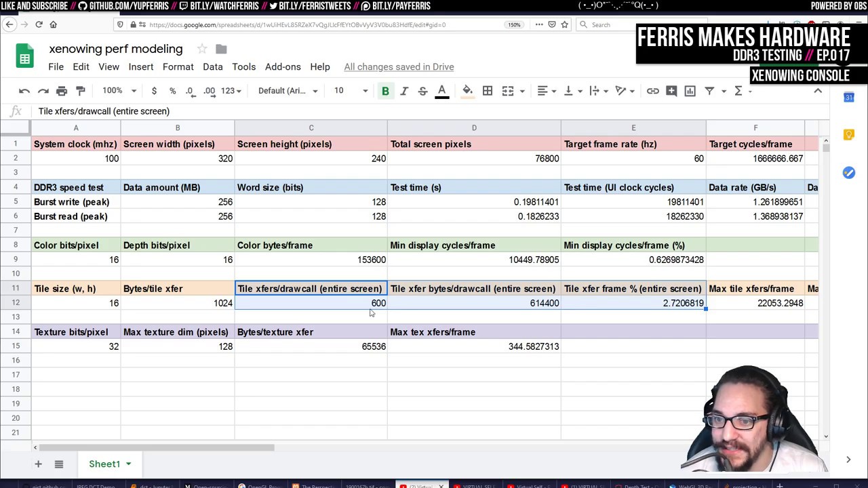
Task: Open the File menu
Action: pyautogui.click(x=56, y=66)
